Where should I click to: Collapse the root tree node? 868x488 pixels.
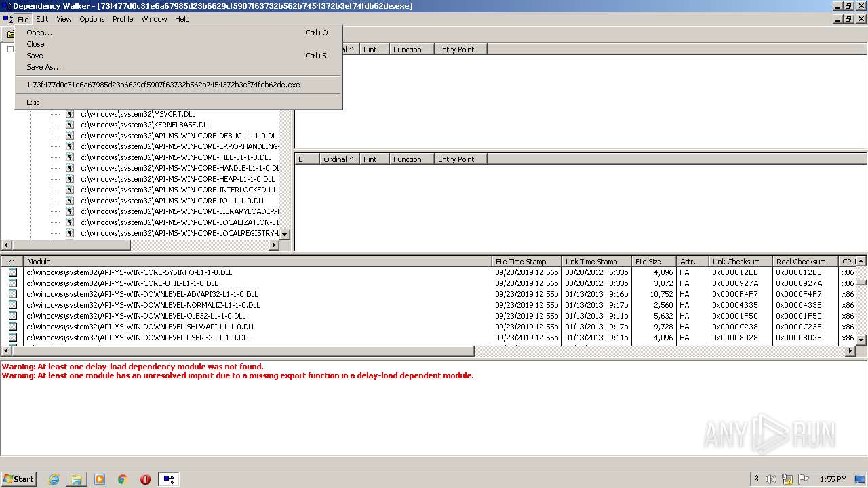tap(10, 49)
